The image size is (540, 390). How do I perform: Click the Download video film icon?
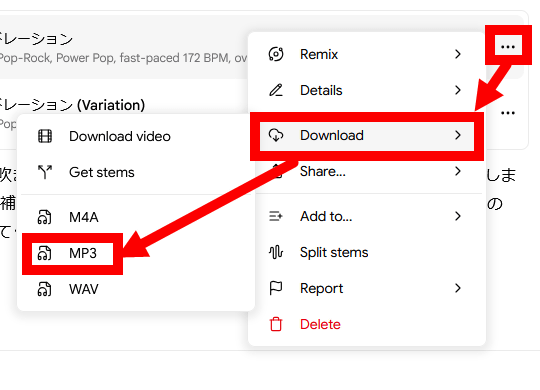pyautogui.click(x=45, y=136)
